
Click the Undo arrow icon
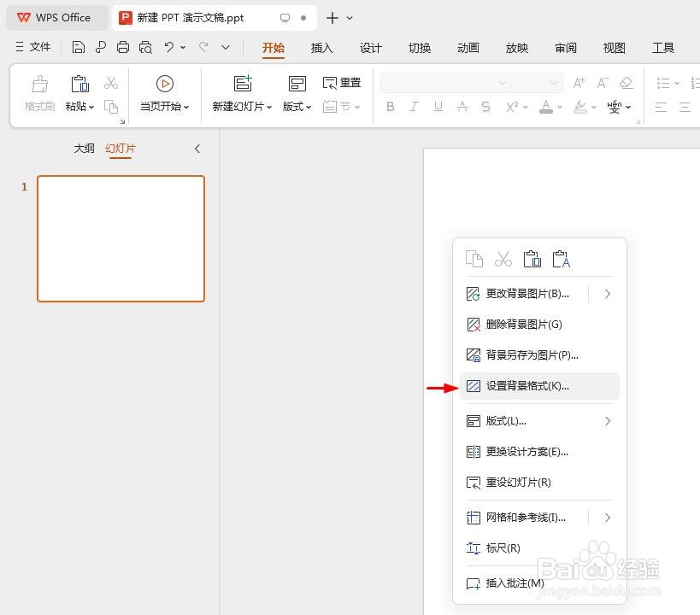(168, 46)
